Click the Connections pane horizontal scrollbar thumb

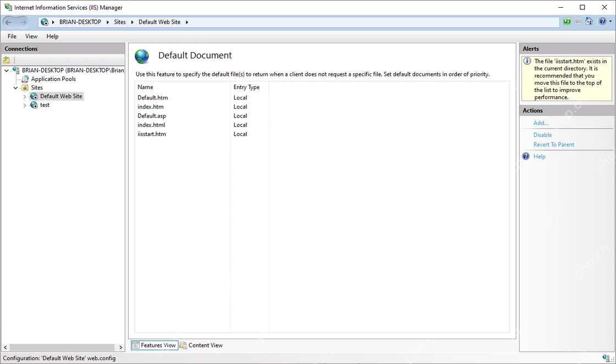pyautogui.click(x=62, y=348)
